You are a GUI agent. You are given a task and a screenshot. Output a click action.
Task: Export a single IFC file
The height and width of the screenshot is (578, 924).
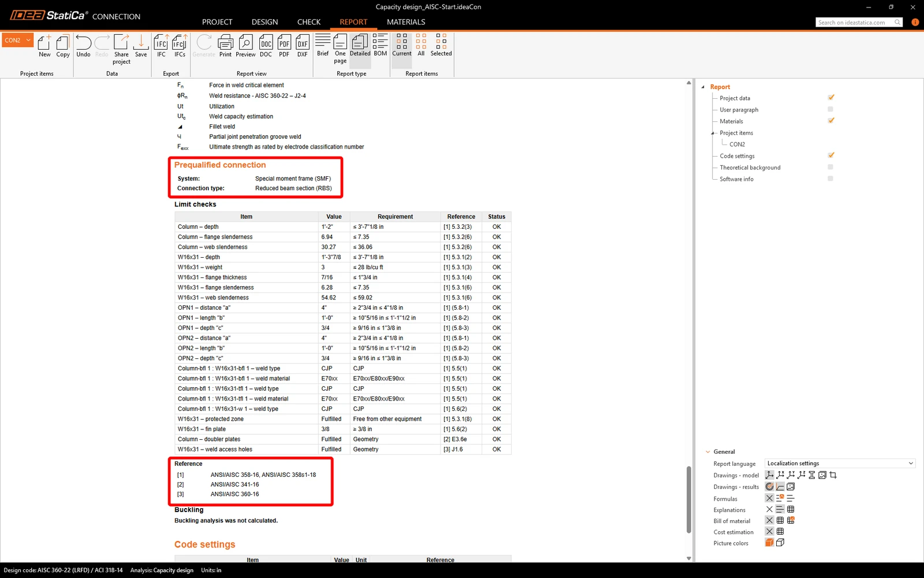click(161, 46)
